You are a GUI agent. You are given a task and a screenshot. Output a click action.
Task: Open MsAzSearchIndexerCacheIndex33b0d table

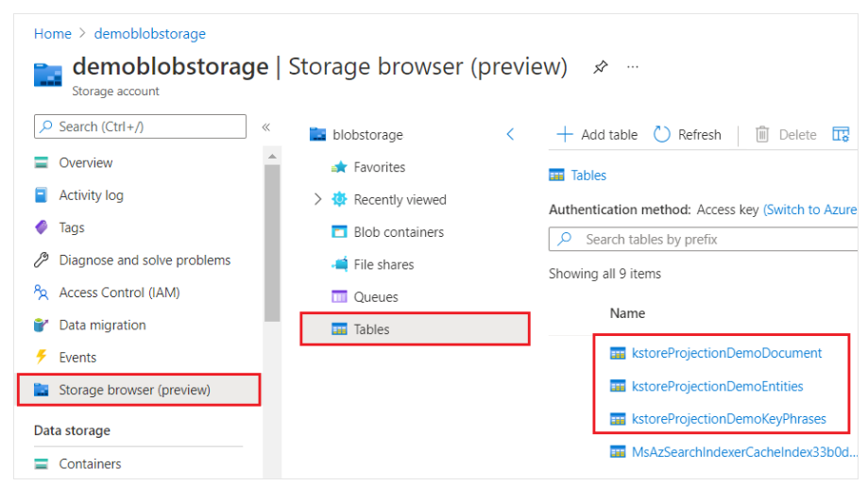pos(744,452)
